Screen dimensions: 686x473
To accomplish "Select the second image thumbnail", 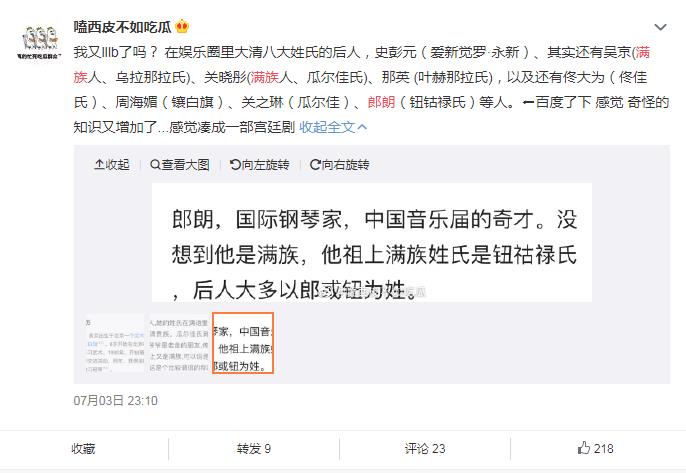I will tap(178, 344).
